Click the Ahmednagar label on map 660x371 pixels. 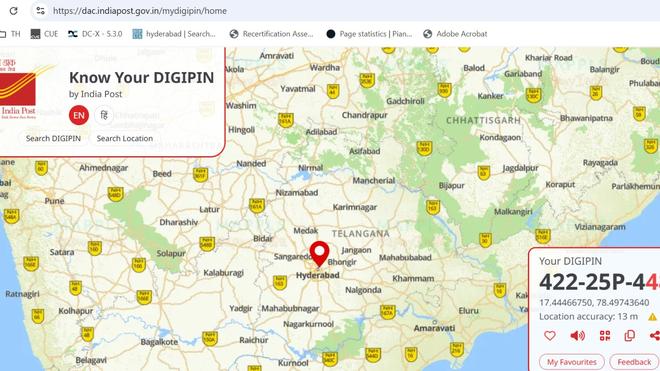coord(104,168)
